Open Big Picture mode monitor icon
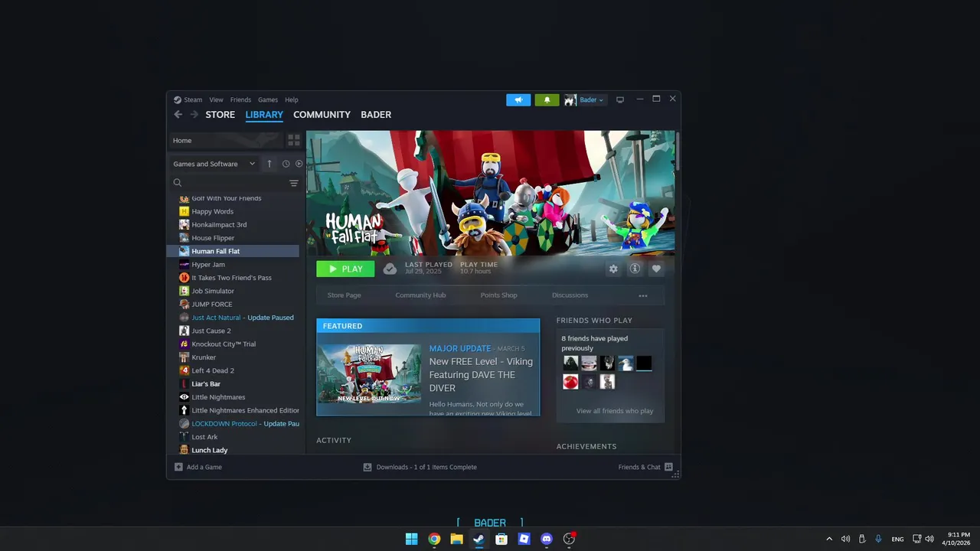Viewport: 980px width, 551px height. point(620,99)
